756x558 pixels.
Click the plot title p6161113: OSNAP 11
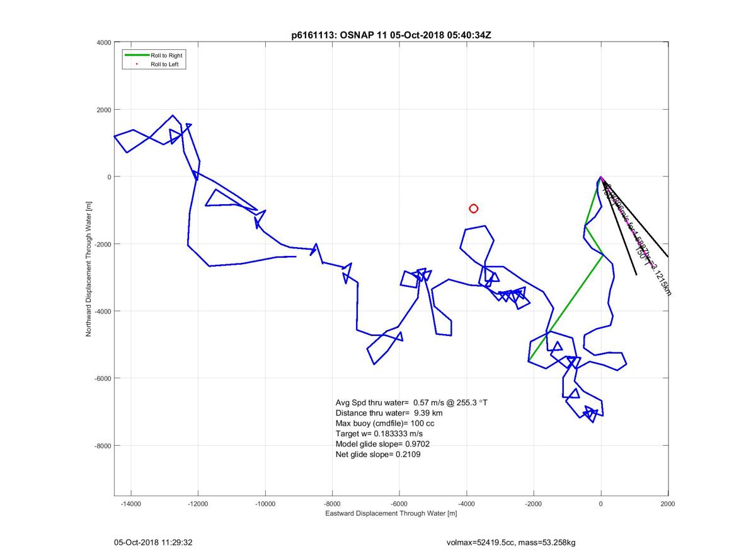(391, 35)
